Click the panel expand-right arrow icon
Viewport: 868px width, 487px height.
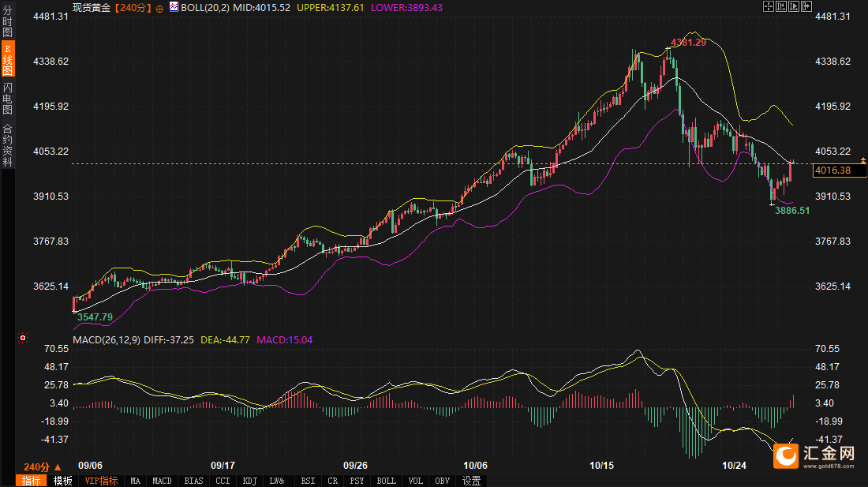(806, 6)
